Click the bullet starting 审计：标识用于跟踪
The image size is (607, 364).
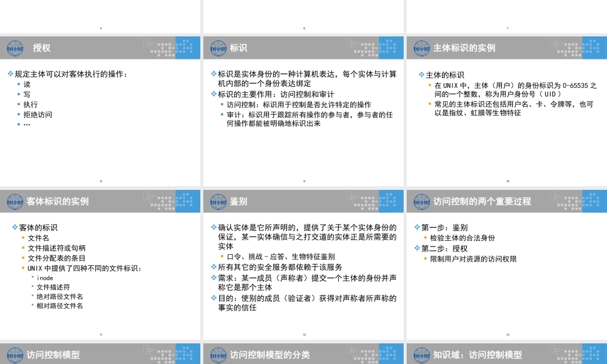point(310,119)
